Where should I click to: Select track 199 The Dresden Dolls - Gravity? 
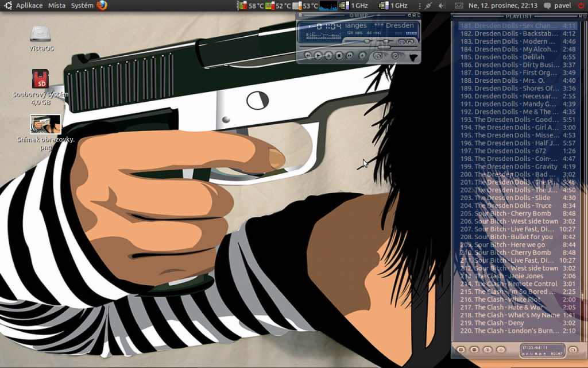(x=517, y=167)
